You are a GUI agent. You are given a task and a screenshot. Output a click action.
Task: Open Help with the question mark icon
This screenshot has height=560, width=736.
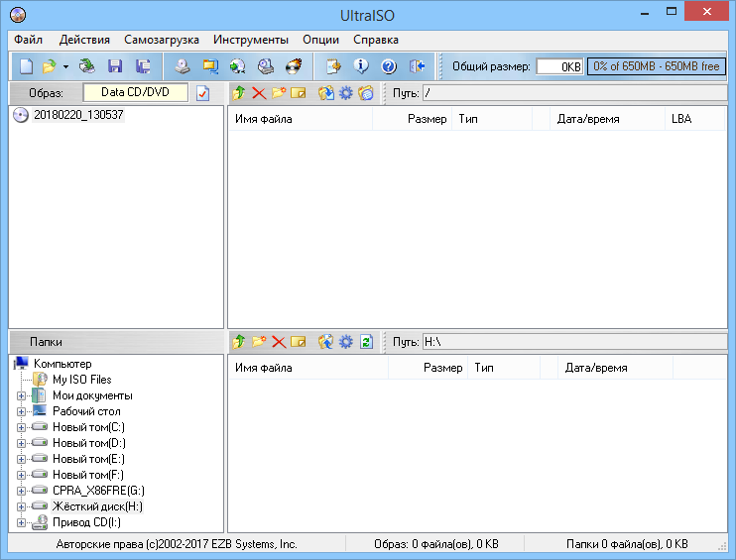[x=389, y=66]
